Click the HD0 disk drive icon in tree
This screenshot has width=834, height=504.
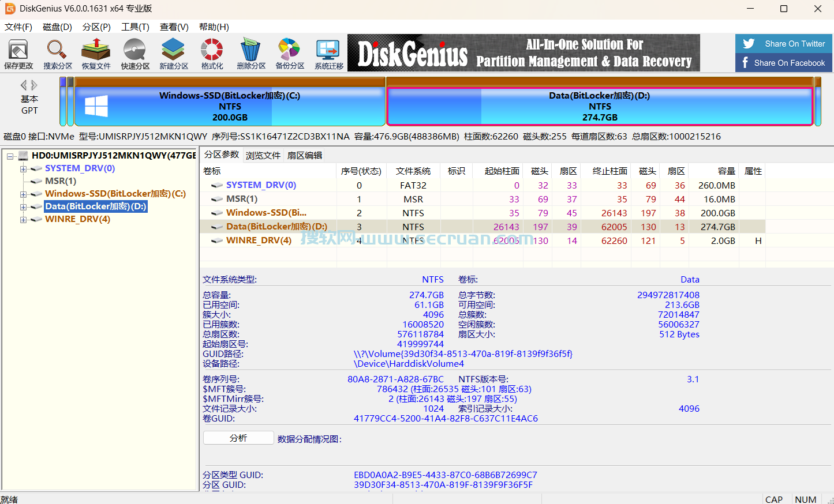pyautogui.click(x=24, y=155)
